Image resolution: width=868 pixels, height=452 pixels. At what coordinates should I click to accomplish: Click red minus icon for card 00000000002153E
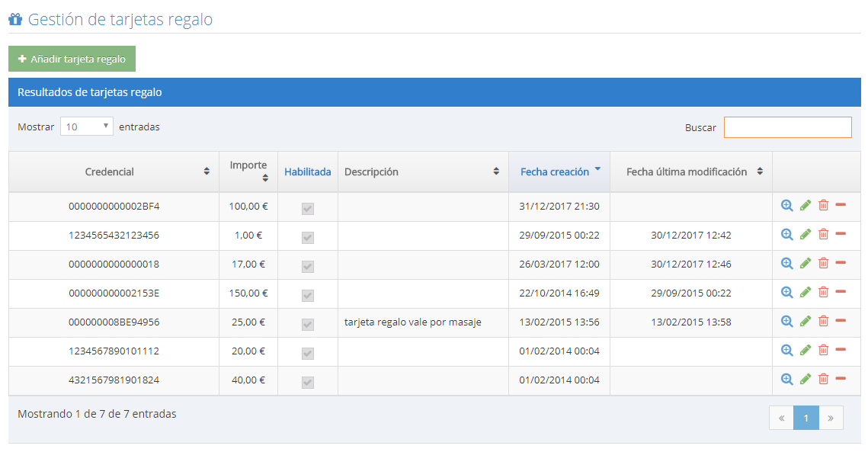(x=841, y=292)
